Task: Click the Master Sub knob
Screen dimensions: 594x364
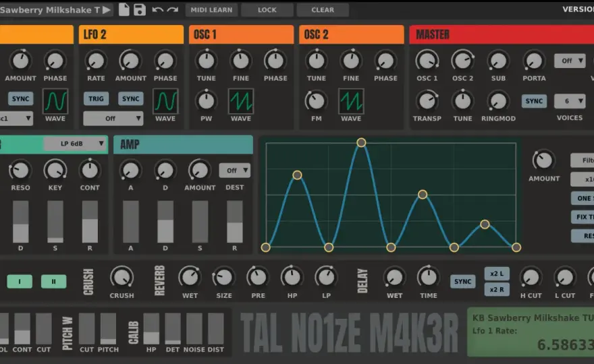Action: 498,61
